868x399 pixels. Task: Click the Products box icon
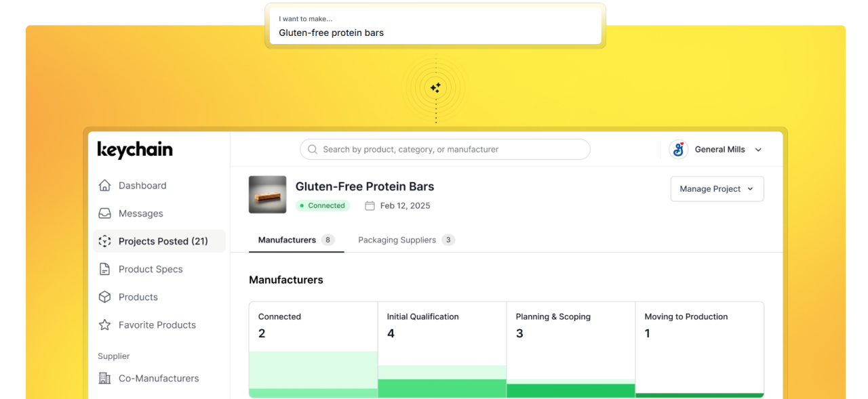[104, 297]
